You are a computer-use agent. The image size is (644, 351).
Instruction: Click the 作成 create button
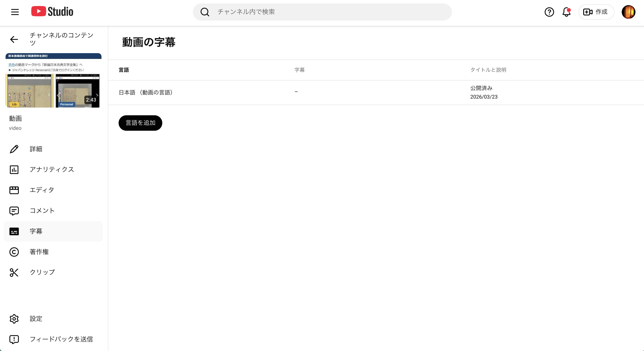coord(596,12)
